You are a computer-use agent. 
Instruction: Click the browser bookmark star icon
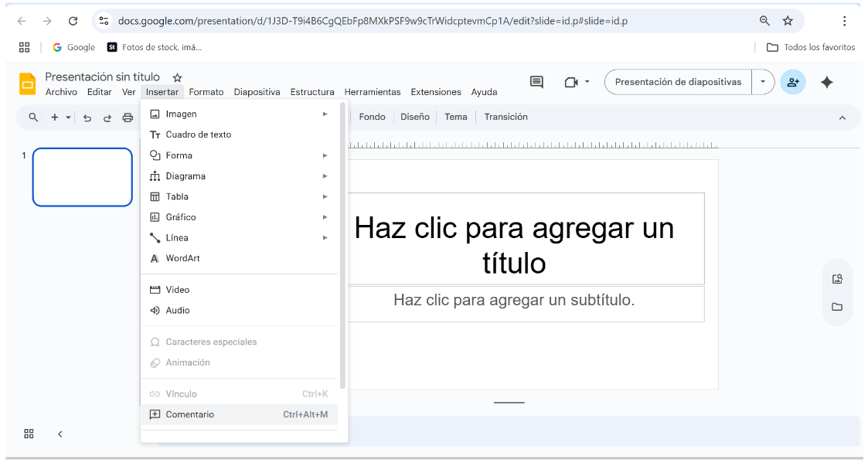click(x=788, y=21)
